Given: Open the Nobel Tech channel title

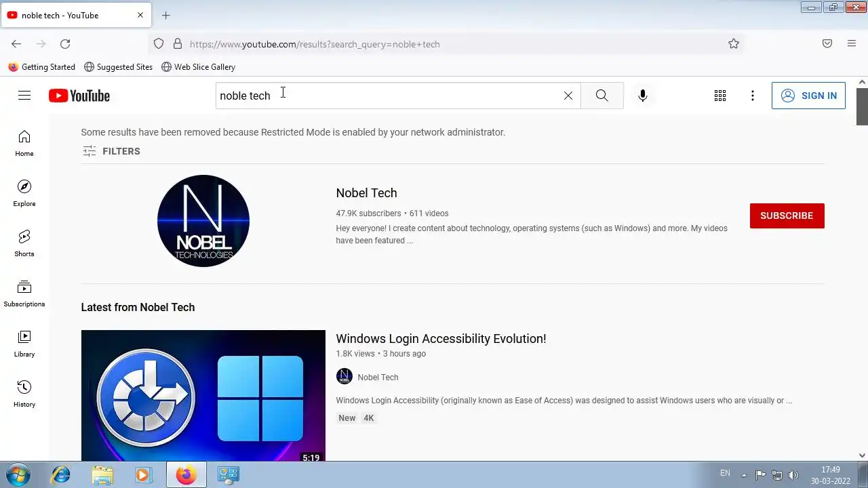Looking at the screenshot, I should [366, 193].
